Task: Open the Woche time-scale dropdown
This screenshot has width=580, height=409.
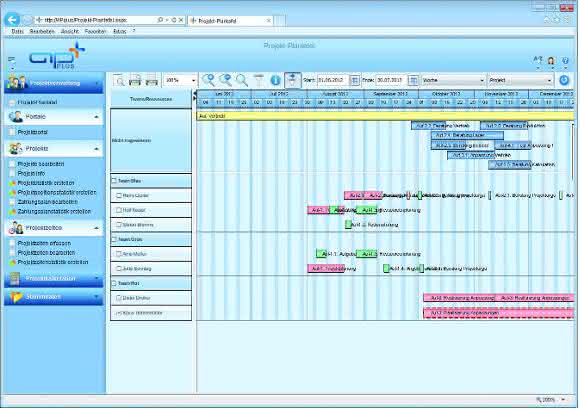Action: click(x=482, y=80)
